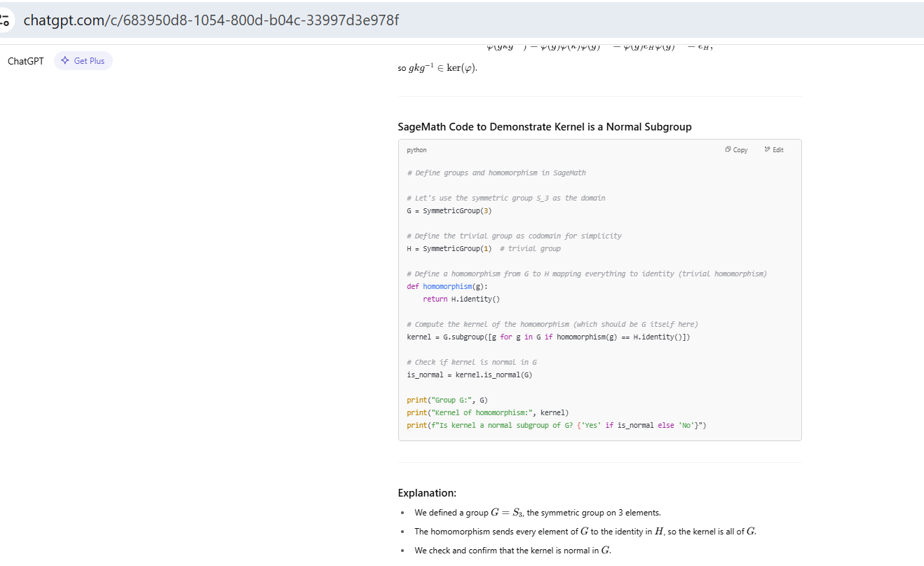Image resolution: width=924 pixels, height=566 pixels.
Task: Click the pencil Edit icon on code block
Action: pyautogui.click(x=768, y=150)
